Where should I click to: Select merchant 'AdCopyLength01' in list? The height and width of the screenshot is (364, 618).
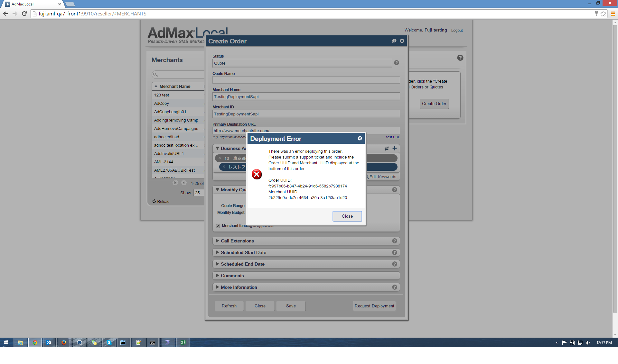(x=178, y=112)
